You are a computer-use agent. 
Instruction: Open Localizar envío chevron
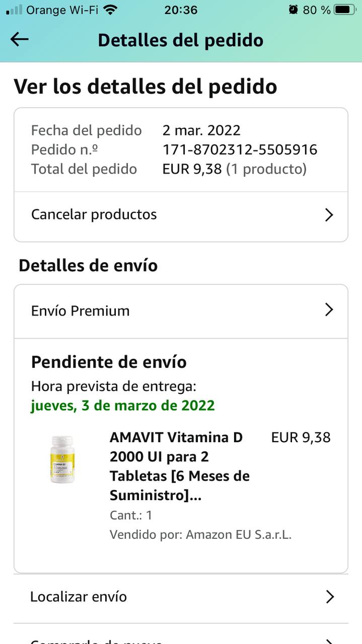[x=330, y=597]
